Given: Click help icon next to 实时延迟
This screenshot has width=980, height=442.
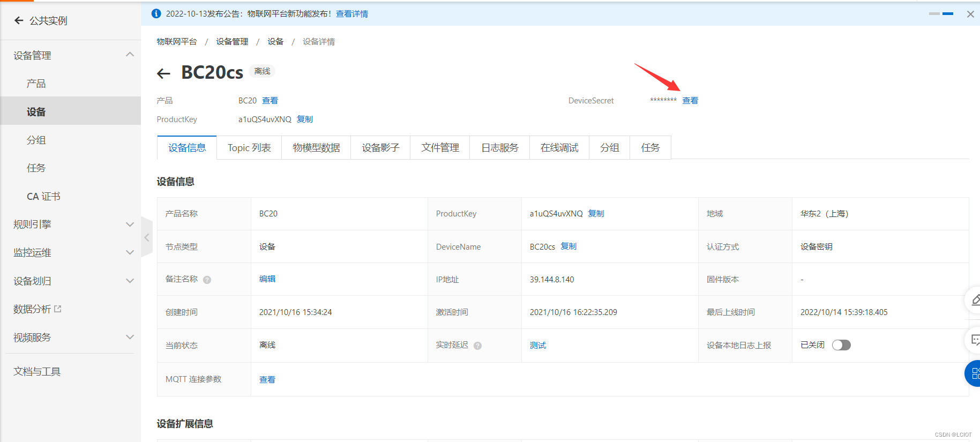Looking at the screenshot, I should point(477,346).
